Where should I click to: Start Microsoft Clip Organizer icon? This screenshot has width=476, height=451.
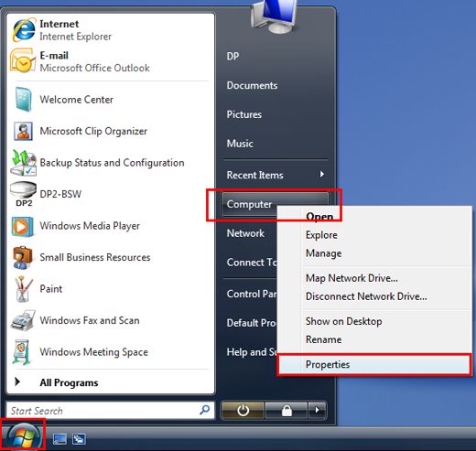23,131
